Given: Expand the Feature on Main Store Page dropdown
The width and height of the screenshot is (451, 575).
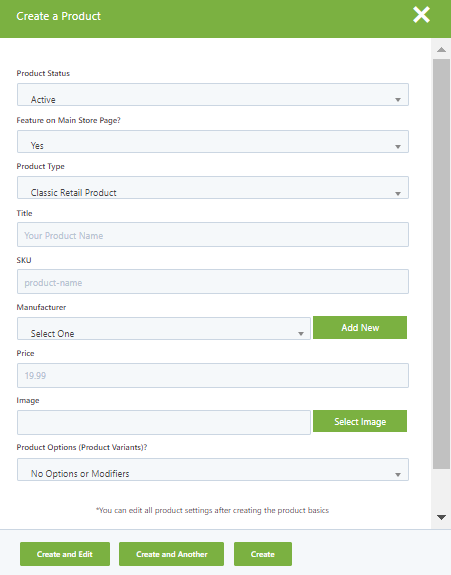Looking at the screenshot, I should (213, 142).
